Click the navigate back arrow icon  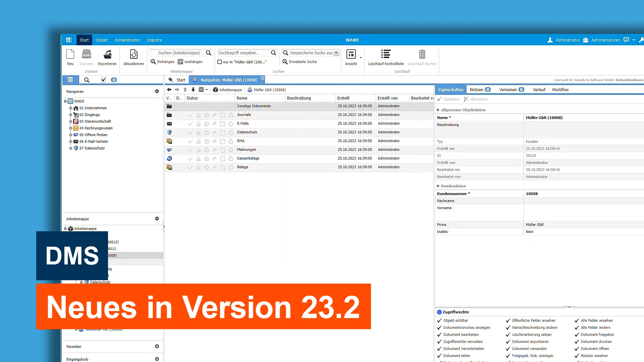169,89
